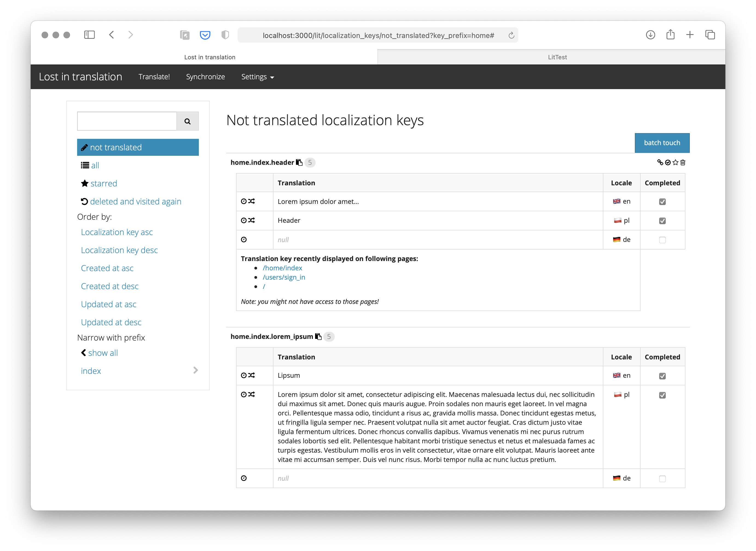Click the link icon for home.index.header
The width and height of the screenshot is (756, 551).
660,162
